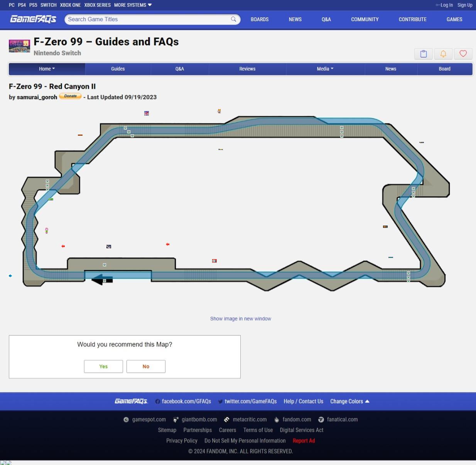Vote Yes to recommend this map
Image resolution: width=476 pixels, height=465 pixels.
click(x=103, y=366)
